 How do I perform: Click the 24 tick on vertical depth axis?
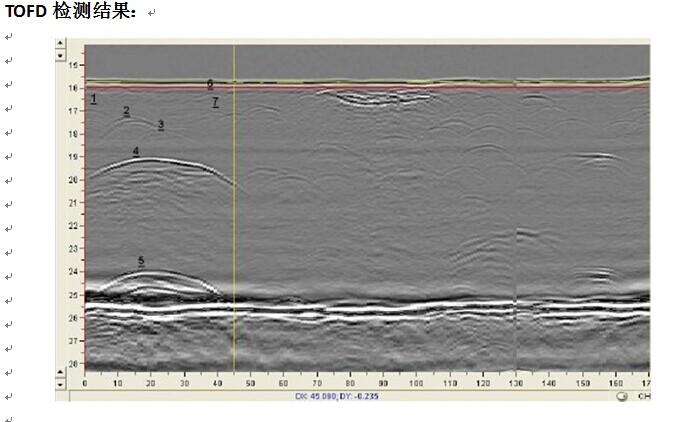[x=74, y=271]
